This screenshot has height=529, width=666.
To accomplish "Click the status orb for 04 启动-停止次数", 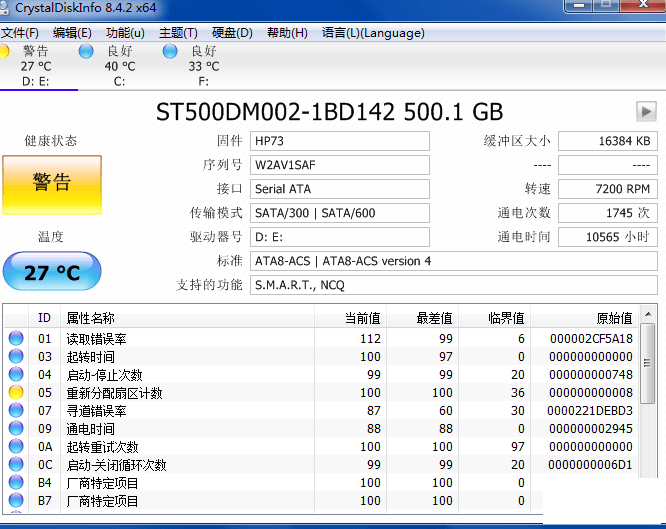I will click(x=16, y=374).
